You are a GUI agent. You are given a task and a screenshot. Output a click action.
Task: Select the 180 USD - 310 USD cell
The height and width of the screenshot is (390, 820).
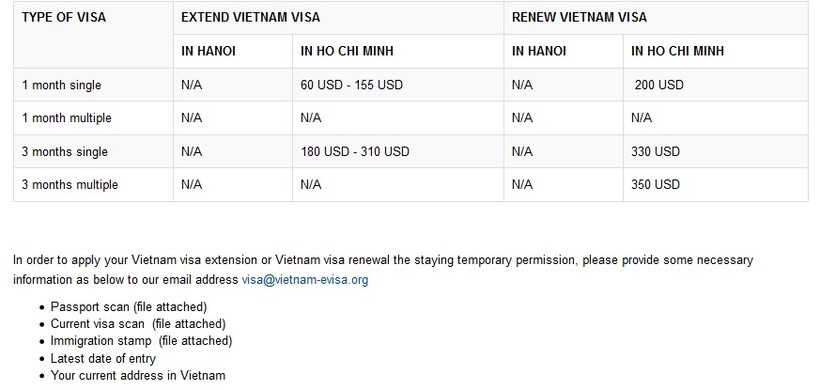[x=398, y=152]
